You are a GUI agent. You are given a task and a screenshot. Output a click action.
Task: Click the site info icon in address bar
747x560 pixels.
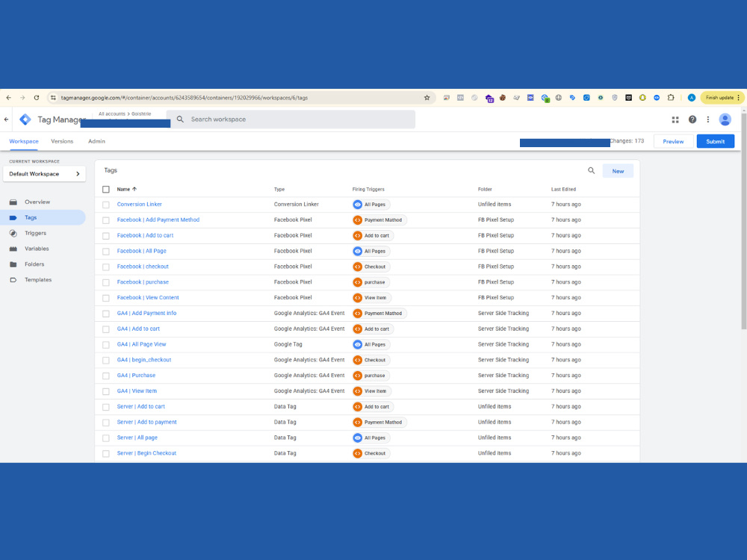[x=53, y=98]
